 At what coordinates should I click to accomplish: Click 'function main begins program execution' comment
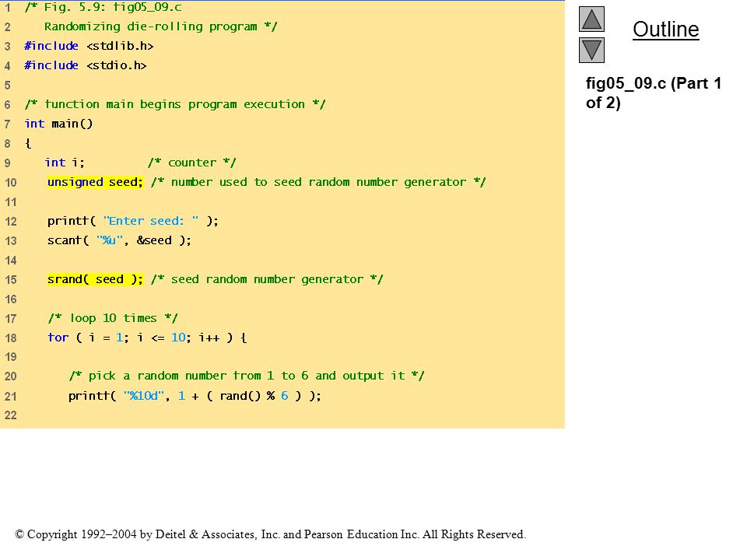pos(175,104)
